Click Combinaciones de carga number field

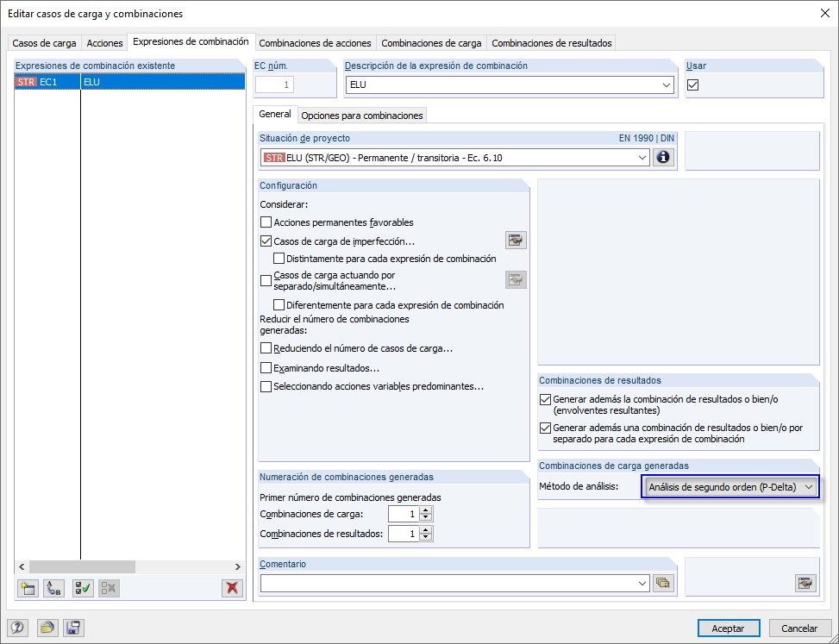[404, 514]
